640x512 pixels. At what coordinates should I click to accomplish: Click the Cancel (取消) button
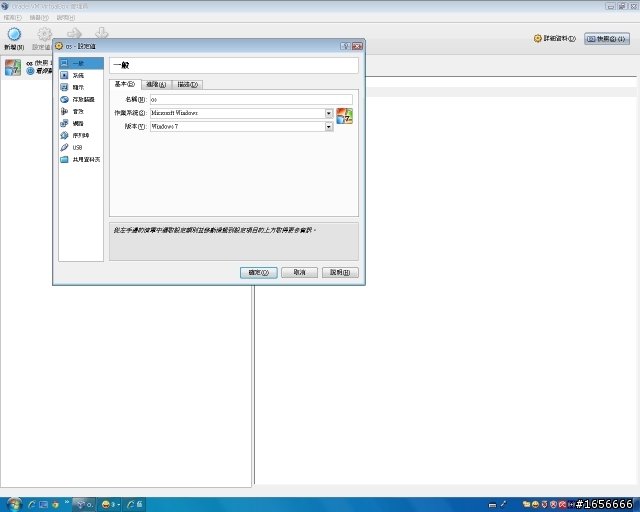click(300, 272)
